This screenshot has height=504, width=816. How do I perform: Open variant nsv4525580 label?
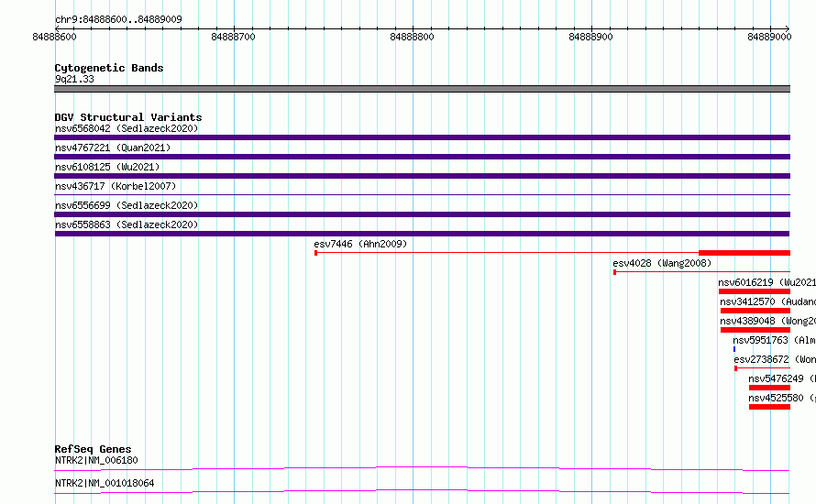coord(782,398)
